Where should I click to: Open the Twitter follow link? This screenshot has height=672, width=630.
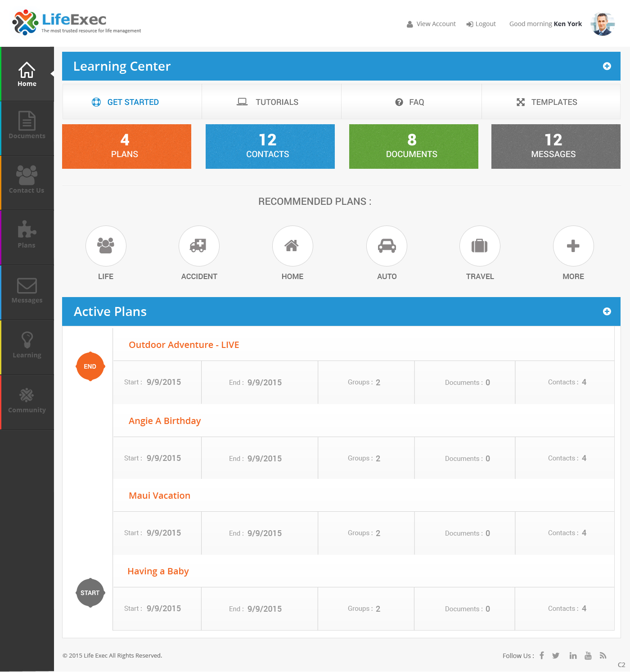556,655
